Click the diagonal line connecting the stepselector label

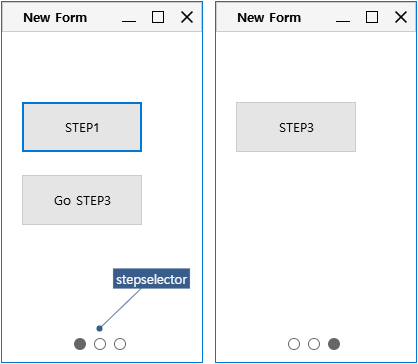[121, 308]
